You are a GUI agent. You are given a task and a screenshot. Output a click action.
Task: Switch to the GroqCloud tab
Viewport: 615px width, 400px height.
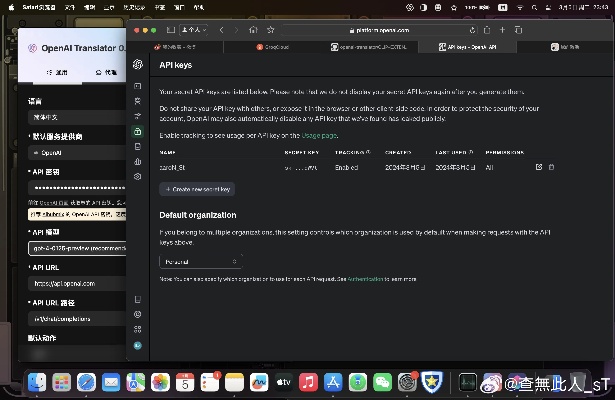273,47
